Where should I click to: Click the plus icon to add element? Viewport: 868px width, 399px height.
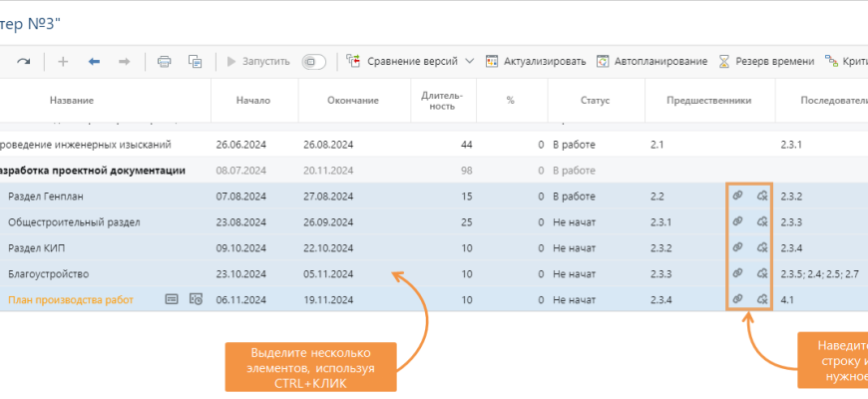[x=63, y=62]
